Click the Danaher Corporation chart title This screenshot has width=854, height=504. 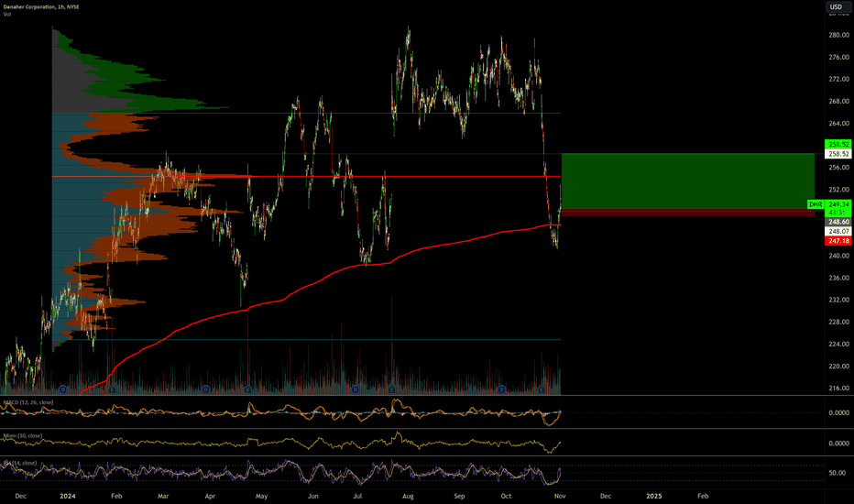(x=41, y=6)
